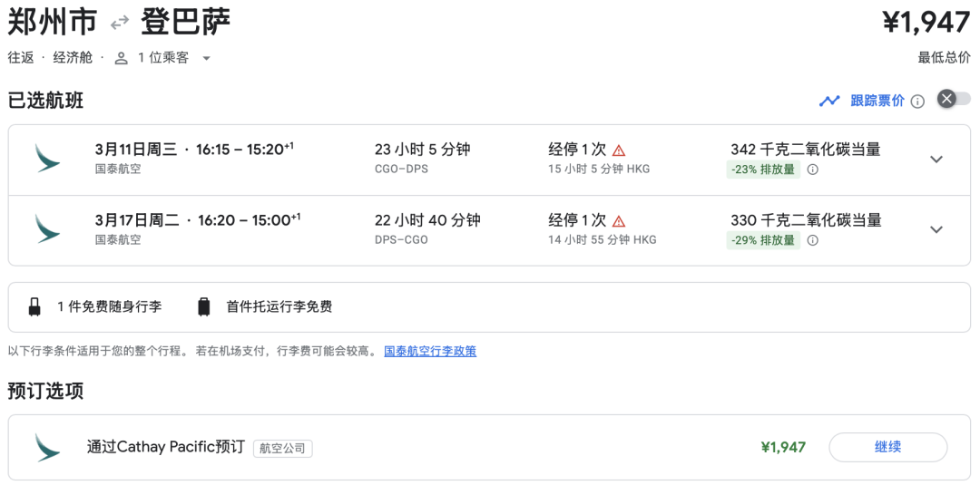Click the 跟踪票价 label

[x=877, y=102]
